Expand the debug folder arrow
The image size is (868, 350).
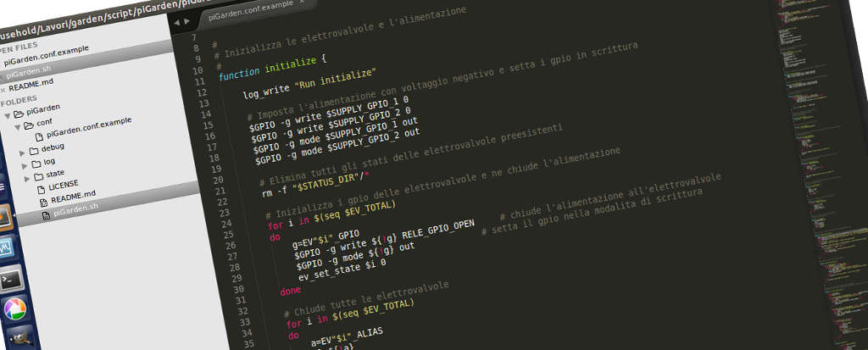(22, 153)
